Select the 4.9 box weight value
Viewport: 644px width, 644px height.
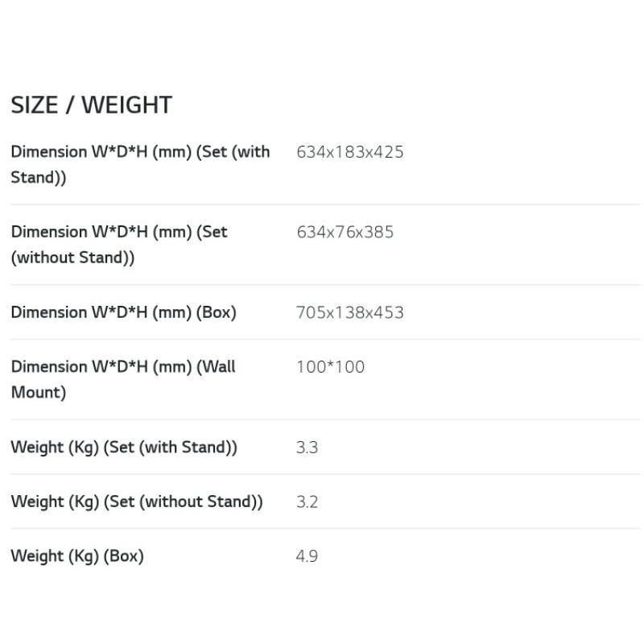tap(307, 555)
